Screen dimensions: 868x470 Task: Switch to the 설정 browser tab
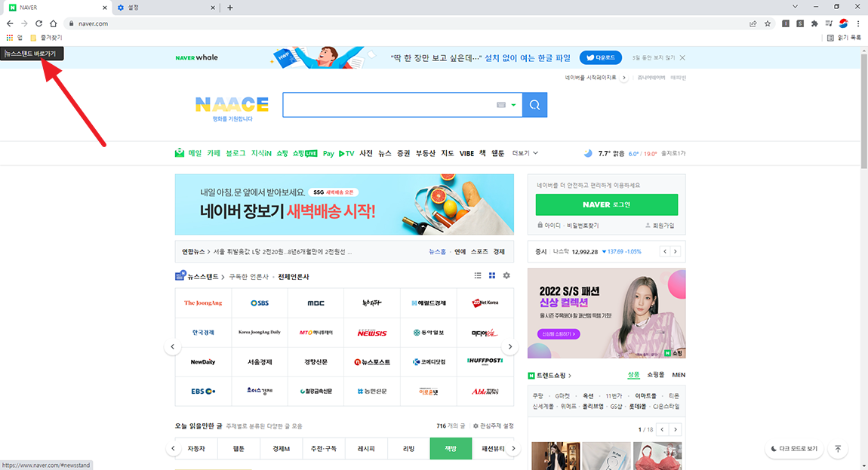(166, 8)
